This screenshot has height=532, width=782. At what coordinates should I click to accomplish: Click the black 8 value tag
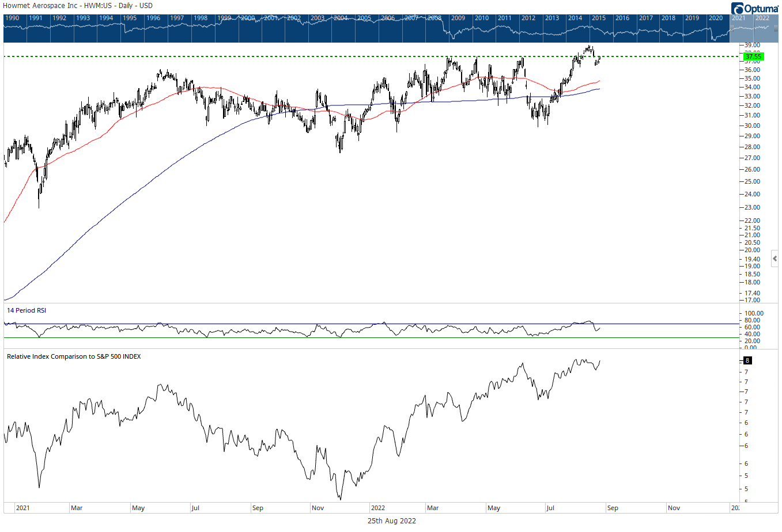tap(747, 360)
